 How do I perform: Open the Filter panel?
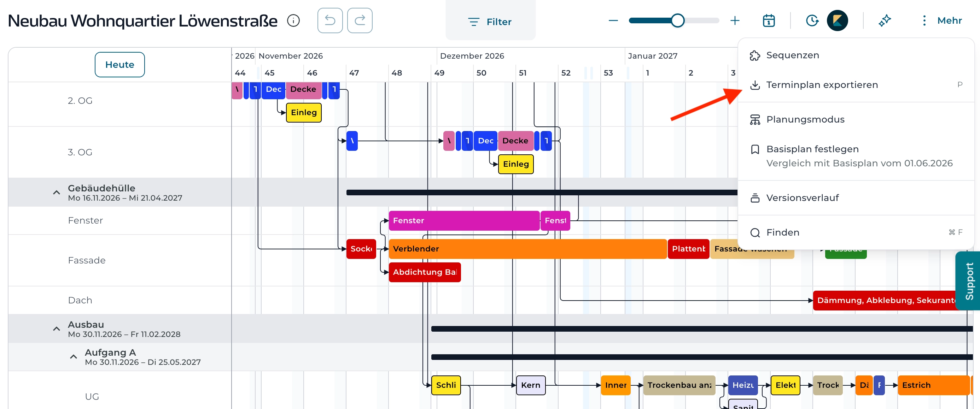[x=490, y=22]
